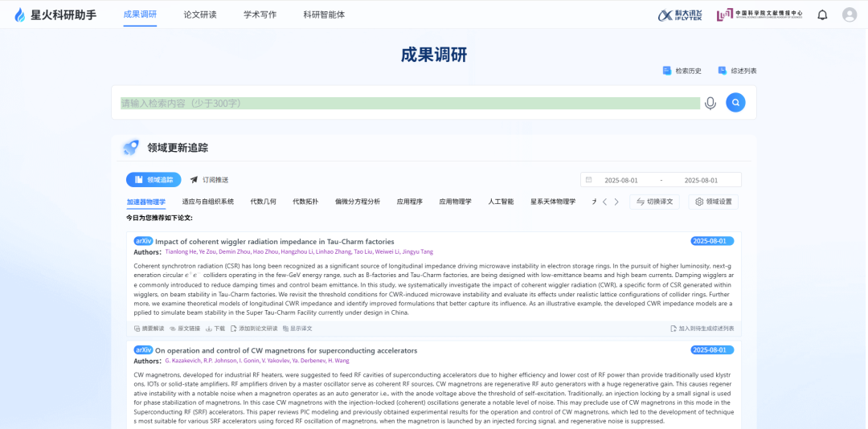Click 摘要解读 under the first paper
The height and width of the screenshot is (429, 868).
(149, 329)
